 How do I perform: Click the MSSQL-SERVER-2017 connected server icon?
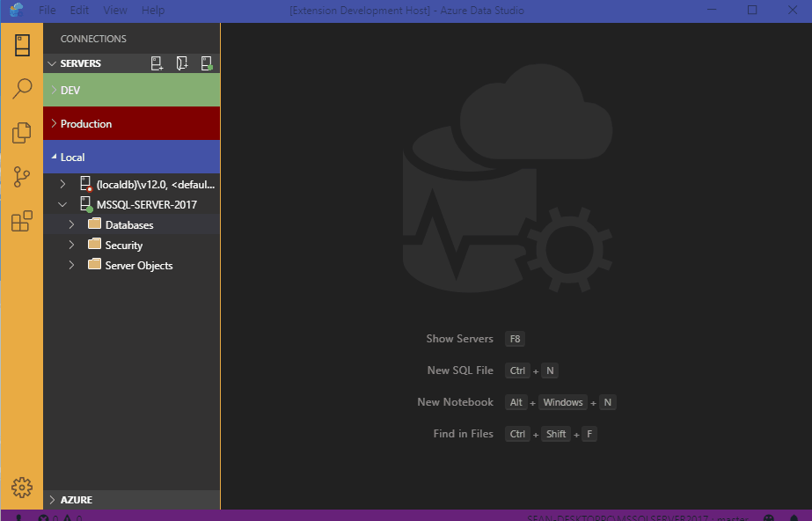click(86, 204)
